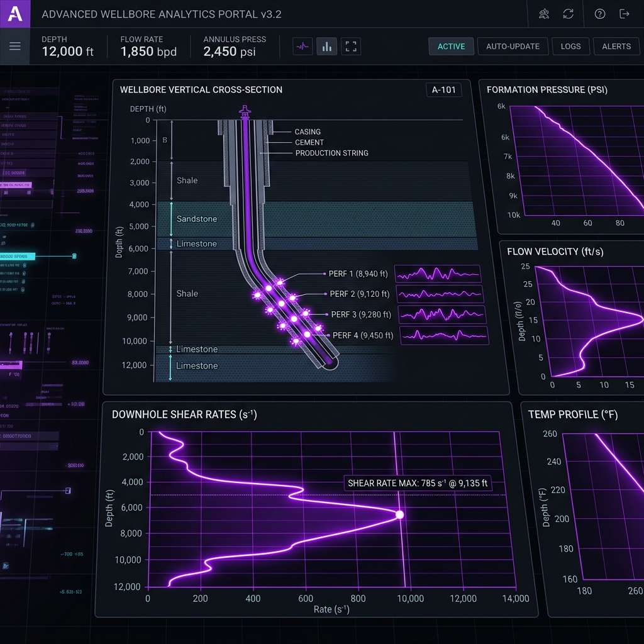
Task: Click the DEPTH 12,000 ft readout
Action: [x=68, y=47]
